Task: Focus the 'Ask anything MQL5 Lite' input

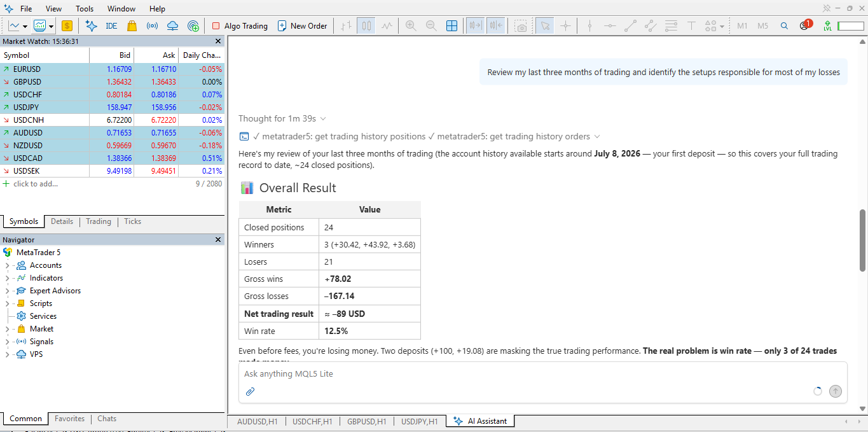Action: pyautogui.click(x=542, y=374)
